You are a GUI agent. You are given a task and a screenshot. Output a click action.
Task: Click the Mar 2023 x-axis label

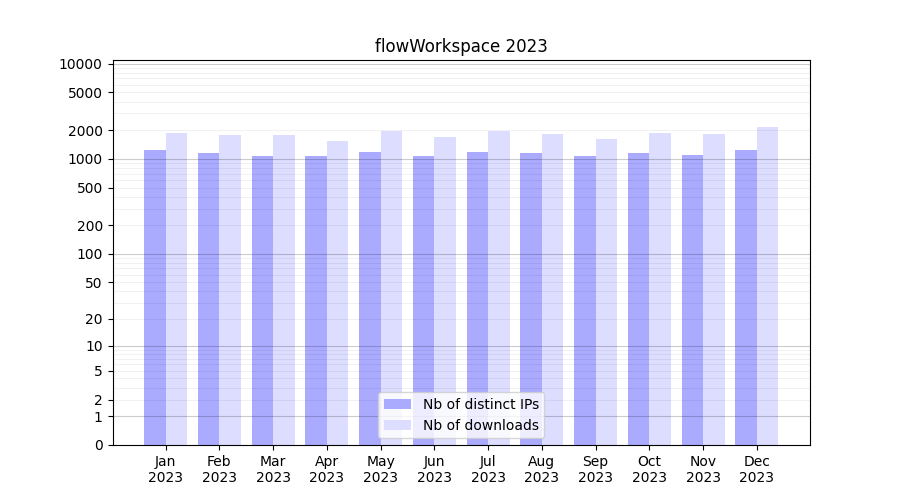pyautogui.click(x=273, y=469)
